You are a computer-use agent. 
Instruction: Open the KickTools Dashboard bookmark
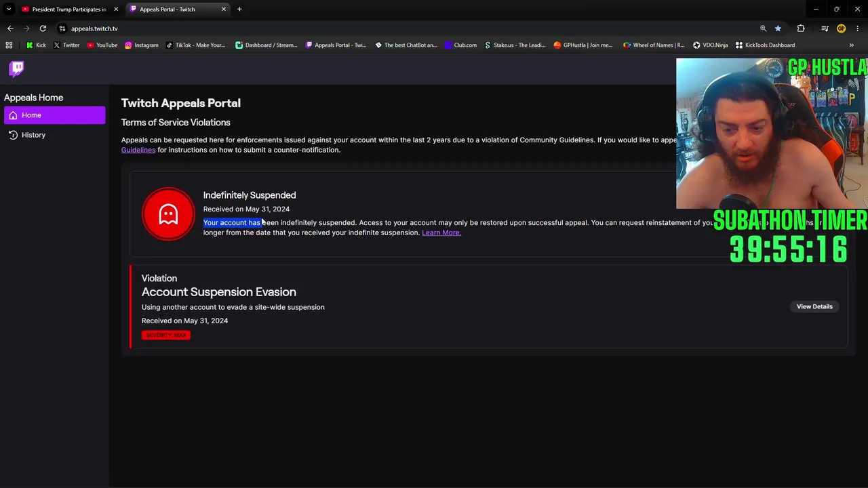[765, 45]
